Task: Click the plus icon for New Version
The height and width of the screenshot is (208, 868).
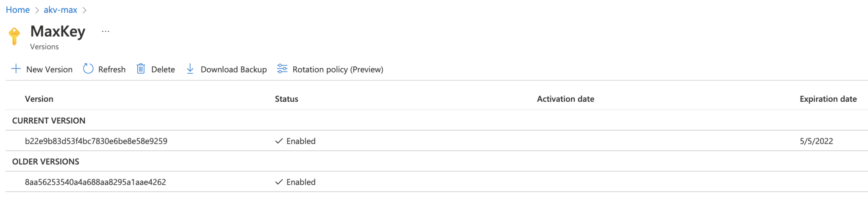Action: (16, 69)
